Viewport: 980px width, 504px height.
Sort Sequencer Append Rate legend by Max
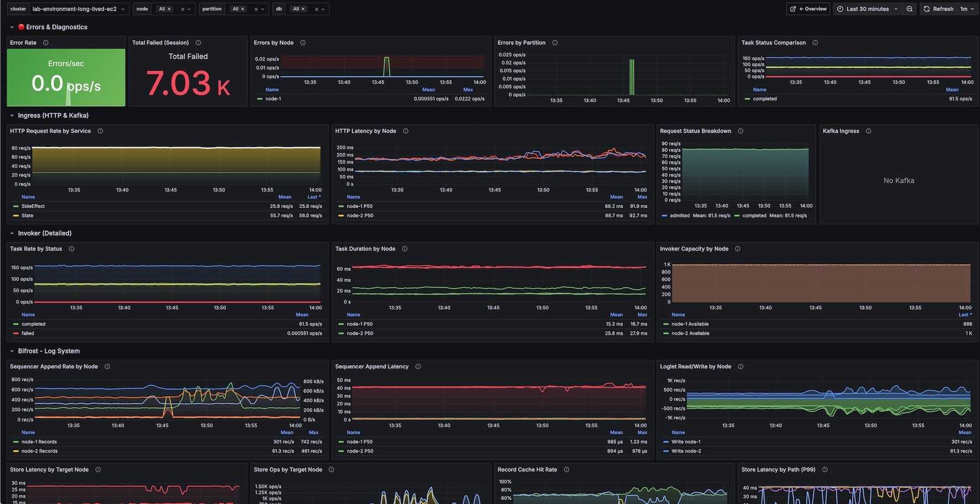coord(313,433)
